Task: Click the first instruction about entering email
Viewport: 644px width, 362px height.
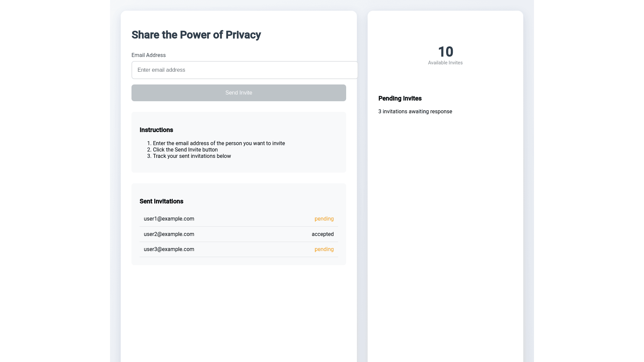Action: click(x=219, y=143)
